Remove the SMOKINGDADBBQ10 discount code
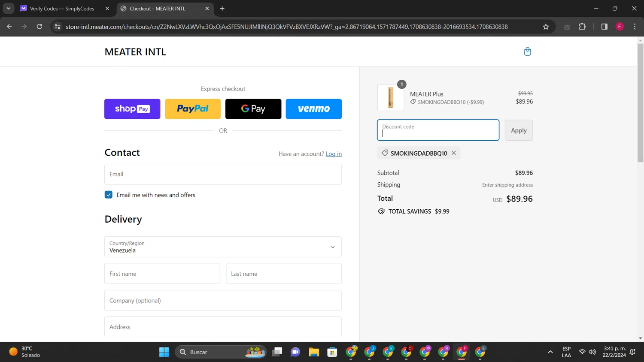The image size is (644, 362). pyautogui.click(x=454, y=153)
